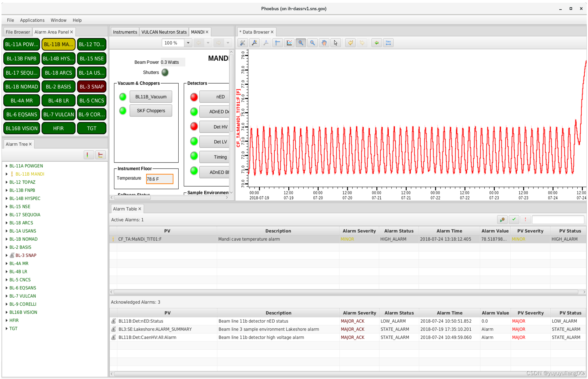Expand HFIR tree node
Viewport: 588px width, 379px height.
(7, 320)
